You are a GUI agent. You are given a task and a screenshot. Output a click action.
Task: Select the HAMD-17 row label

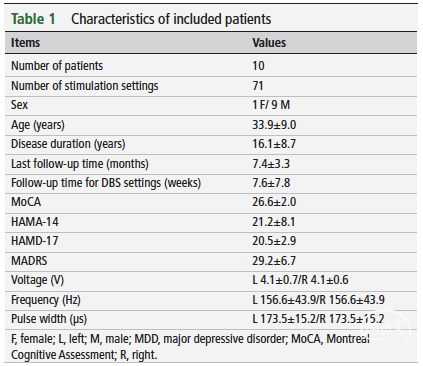tap(34, 241)
